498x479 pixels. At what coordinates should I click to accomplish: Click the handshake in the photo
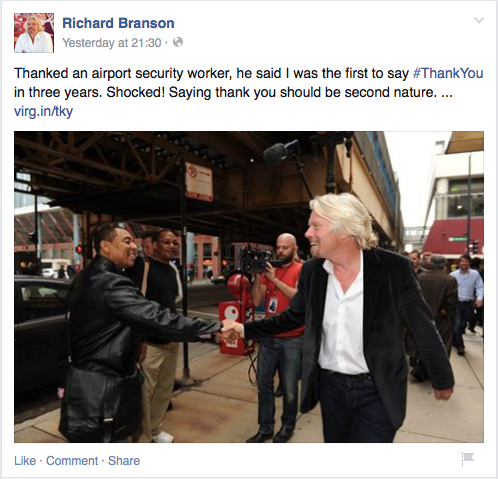(232, 330)
